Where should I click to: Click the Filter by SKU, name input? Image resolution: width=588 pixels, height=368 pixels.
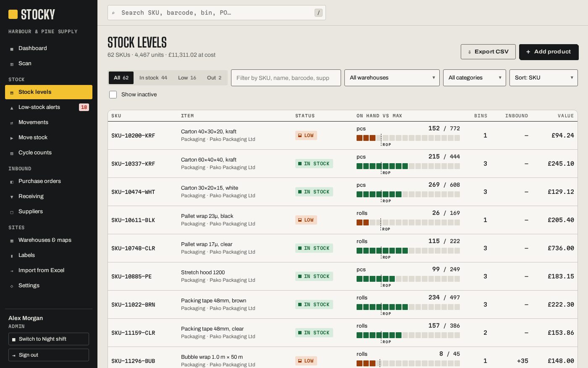coord(286,78)
